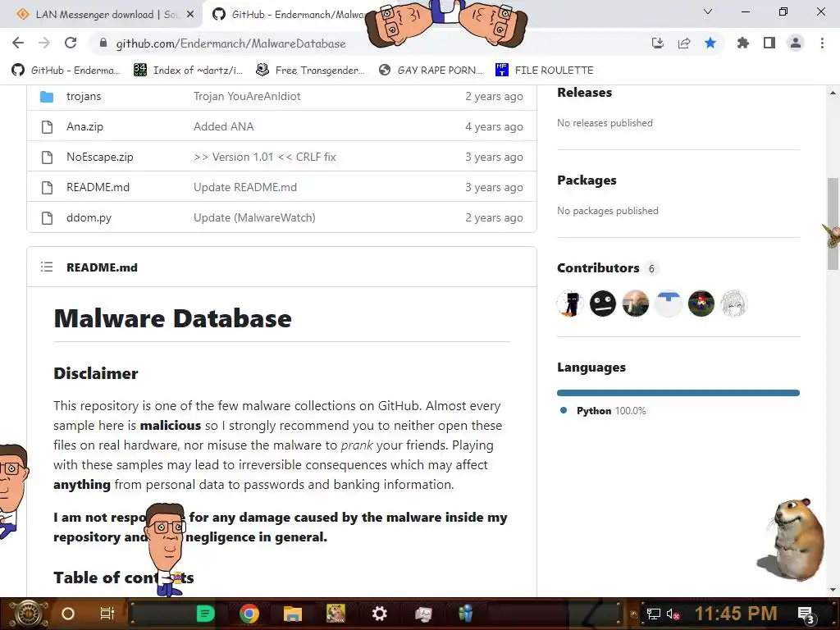The height and width of the screenshot is (630, 840).
Task: Open the Chrome three-dot menu
Action: tap(822, 43)
